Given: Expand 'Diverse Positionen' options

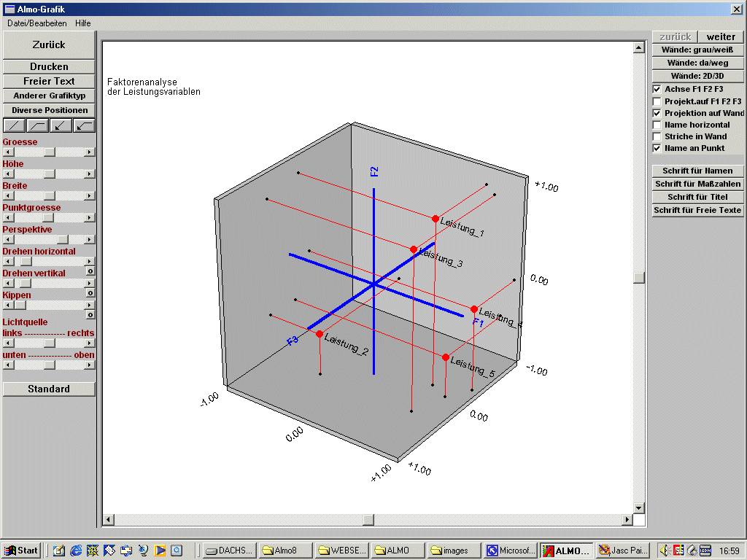Looking at the screenshot, I should 49,110.
